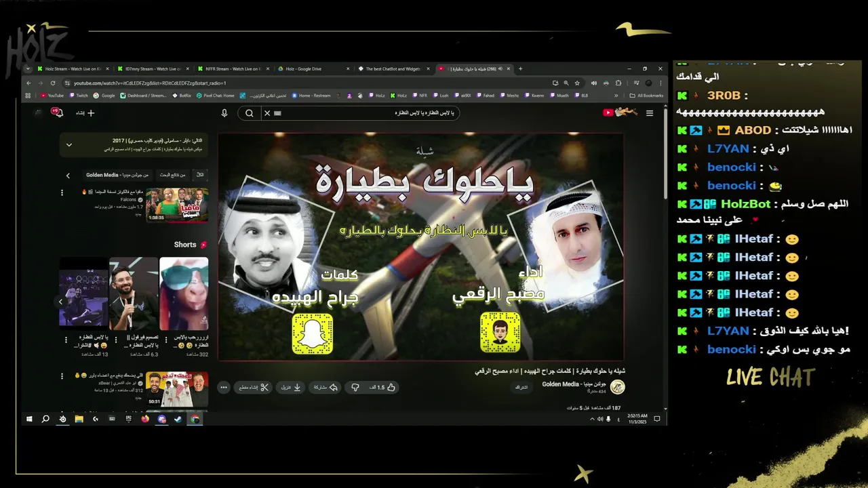
Task: Click the YouTube search magnifier button
Action: 250,113
